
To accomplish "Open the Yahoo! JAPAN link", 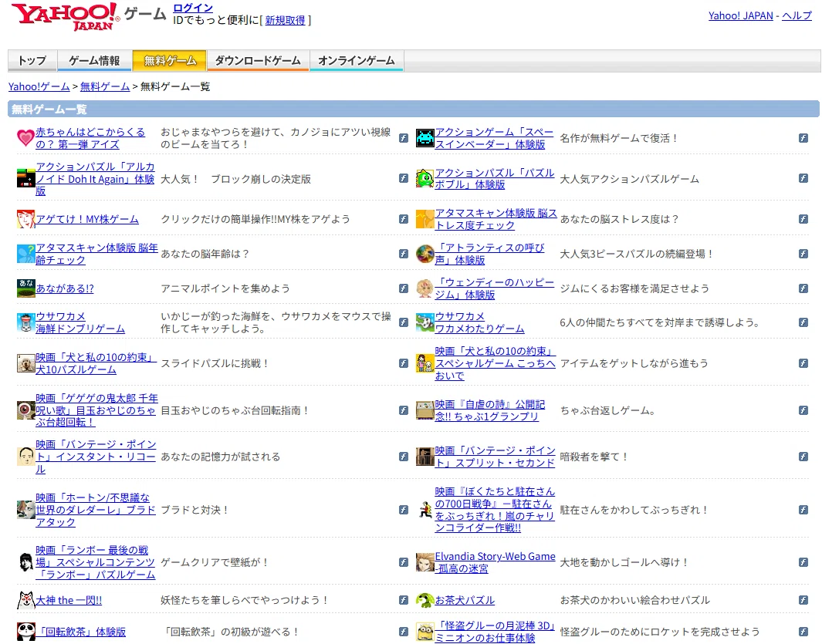I will 741,15.
